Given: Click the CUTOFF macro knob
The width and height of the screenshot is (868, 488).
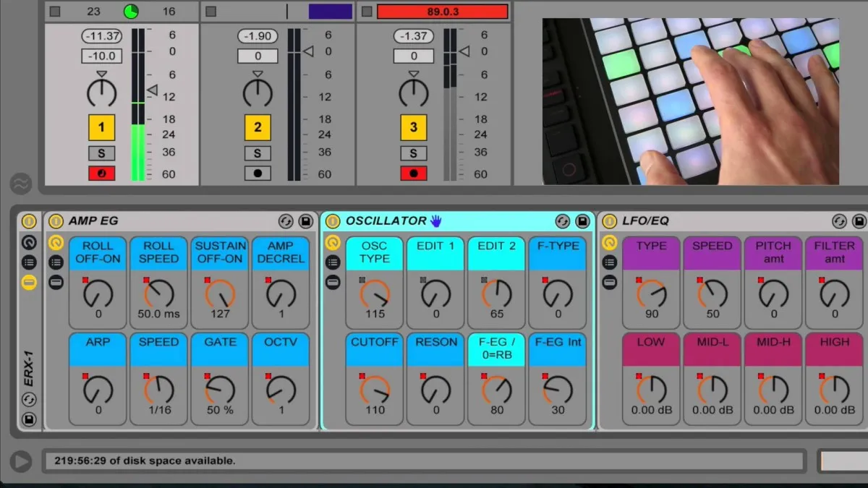Looking at the screenshot, I should pyautogui.click(x=375, y=390).
